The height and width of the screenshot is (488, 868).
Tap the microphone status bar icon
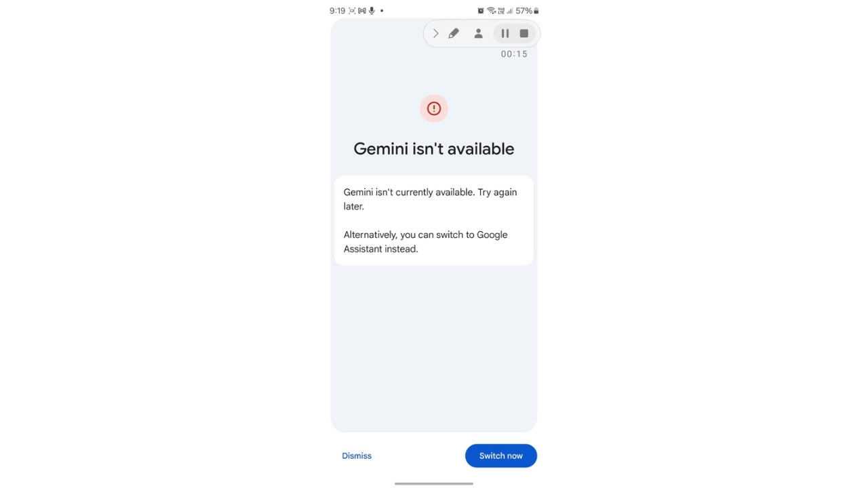372,11
